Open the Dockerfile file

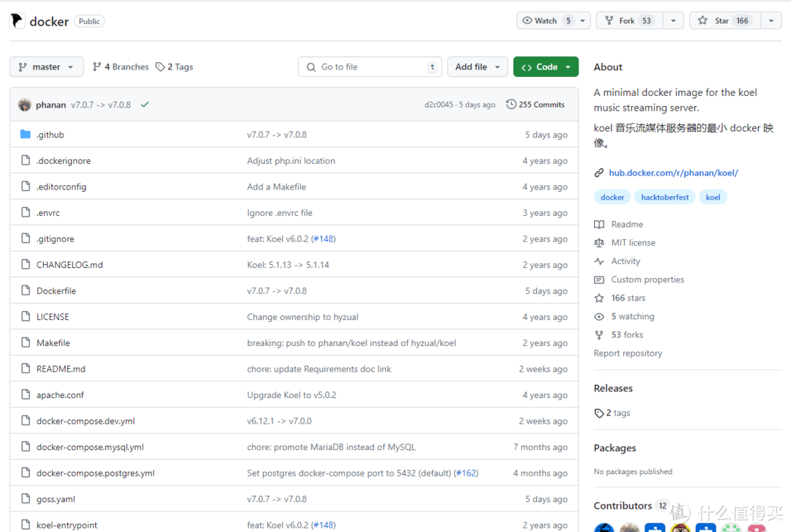56,291
